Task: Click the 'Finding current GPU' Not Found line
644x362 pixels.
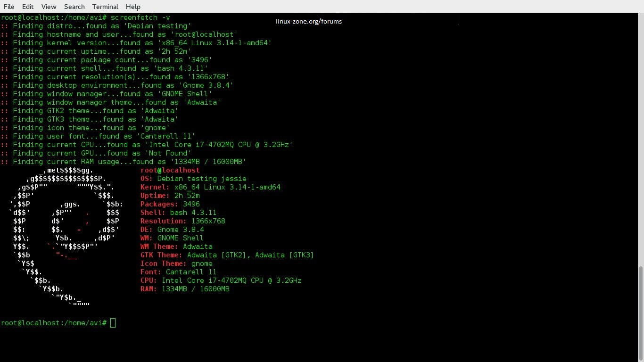Action: click(96, 153)
